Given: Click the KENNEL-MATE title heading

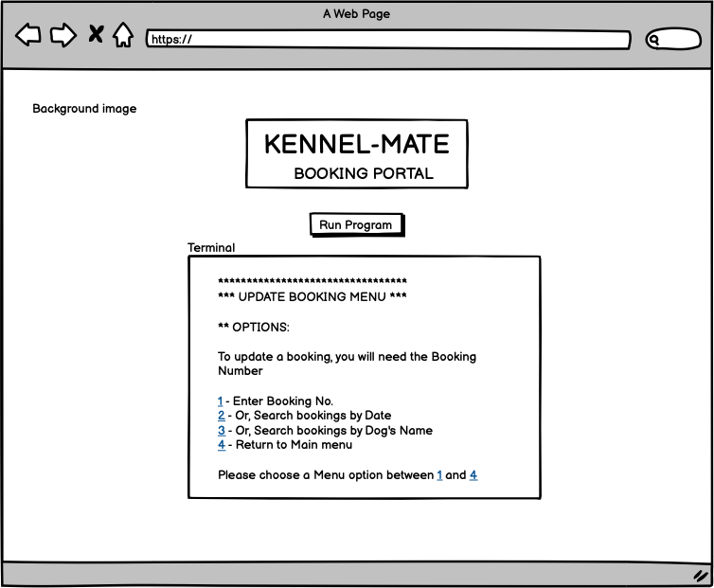Looking at the screenshot, I should coord(357,144).
